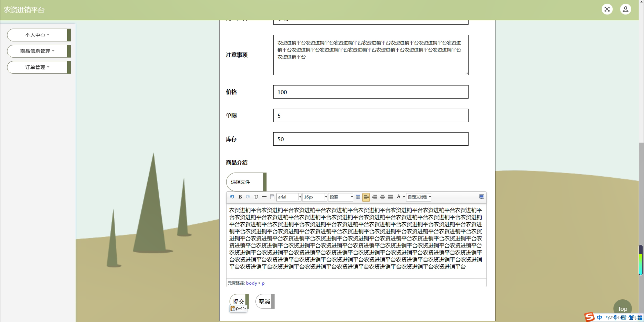Toggle bold formatting in the editor
The image size is (644, 322).
[240, 197]
